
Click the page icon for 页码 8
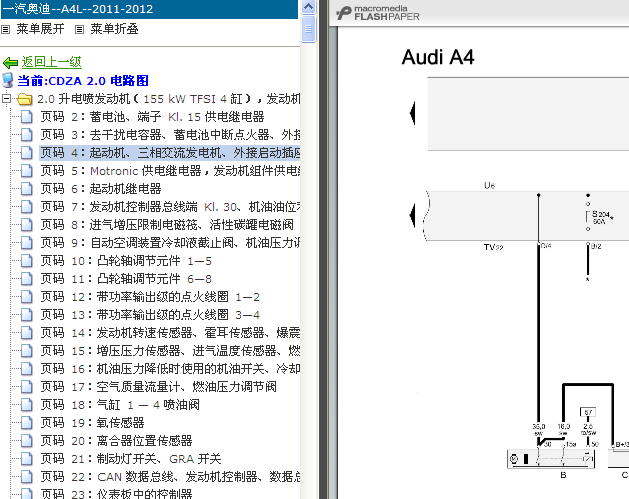[26, 225]
